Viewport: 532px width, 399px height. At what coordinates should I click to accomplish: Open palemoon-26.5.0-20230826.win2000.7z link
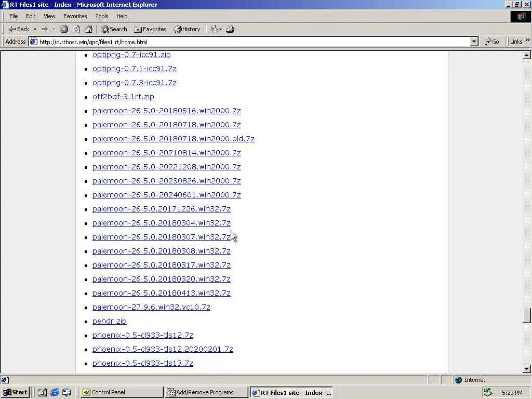(167, 181)
